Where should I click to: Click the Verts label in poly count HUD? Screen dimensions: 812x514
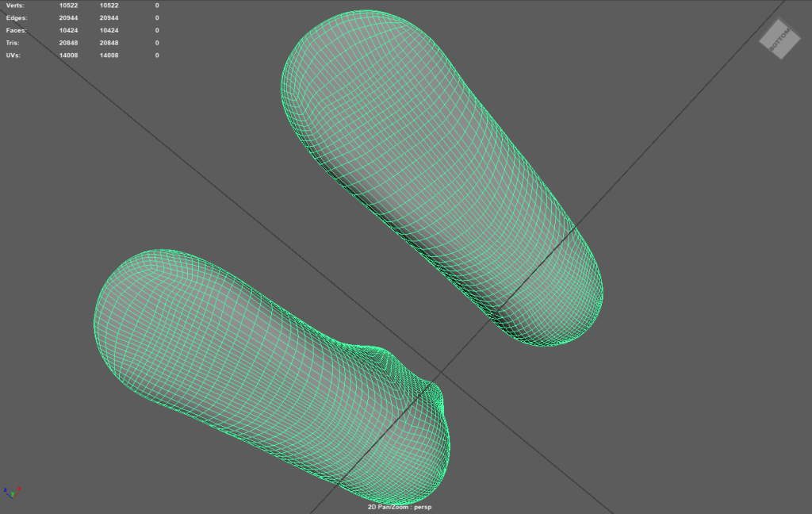point(15,6)
